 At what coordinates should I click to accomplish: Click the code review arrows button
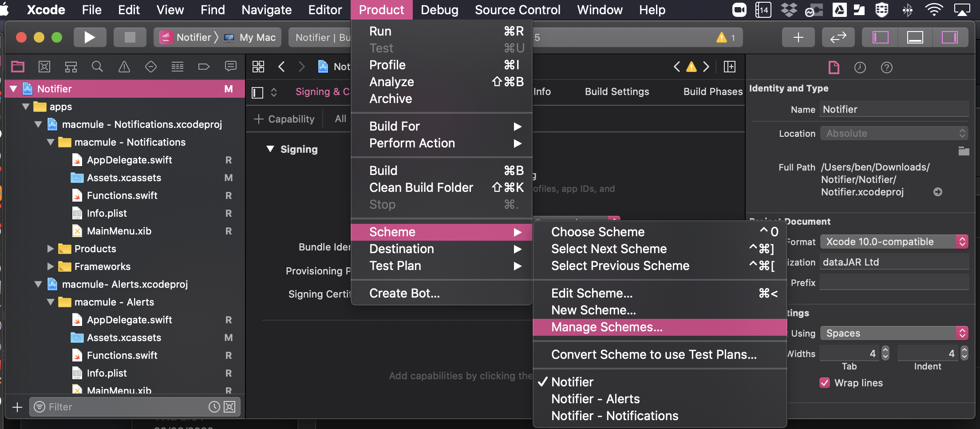click(x=838, y=37)
